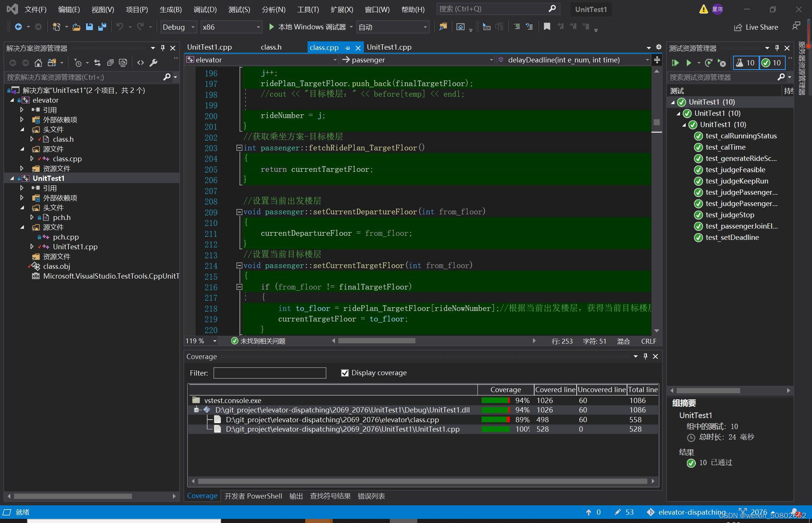Click the Save All toolbar icon

102,27
